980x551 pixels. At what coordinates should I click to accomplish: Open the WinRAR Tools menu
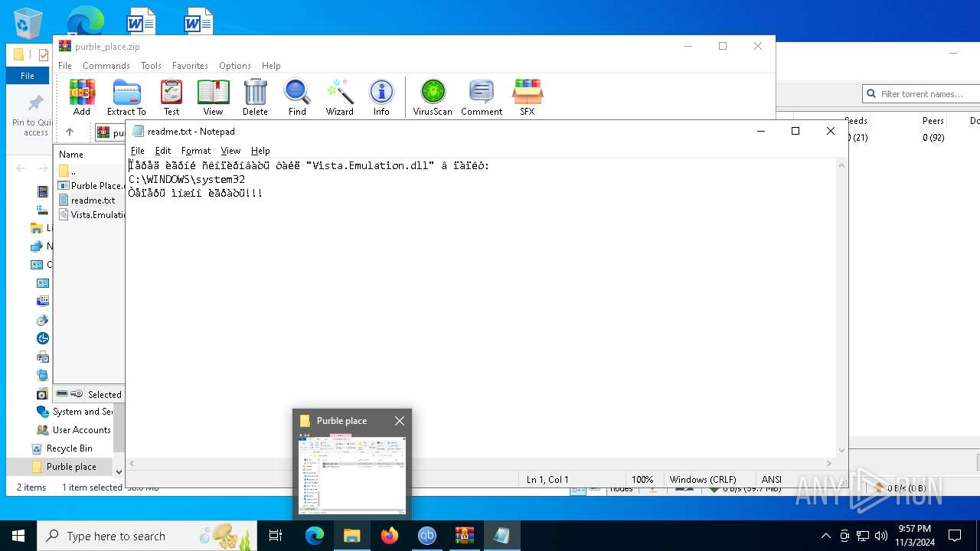[151, 66]
